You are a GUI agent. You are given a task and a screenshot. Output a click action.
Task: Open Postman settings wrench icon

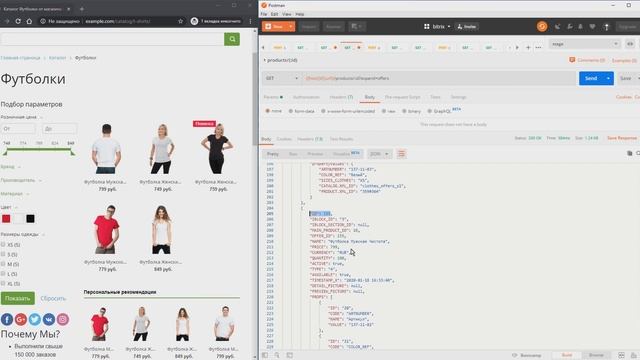pyautogui.click(x=569, y=27)
